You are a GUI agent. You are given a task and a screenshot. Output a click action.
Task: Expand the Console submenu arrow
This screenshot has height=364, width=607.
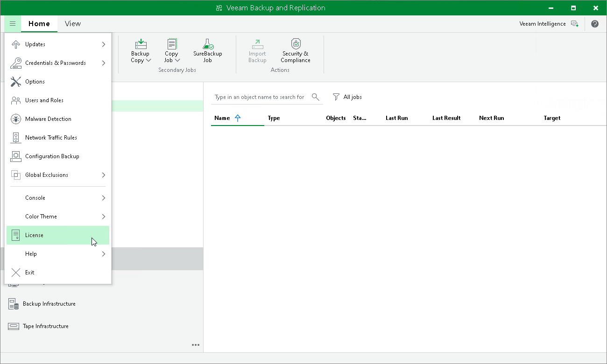pos(103,198)
